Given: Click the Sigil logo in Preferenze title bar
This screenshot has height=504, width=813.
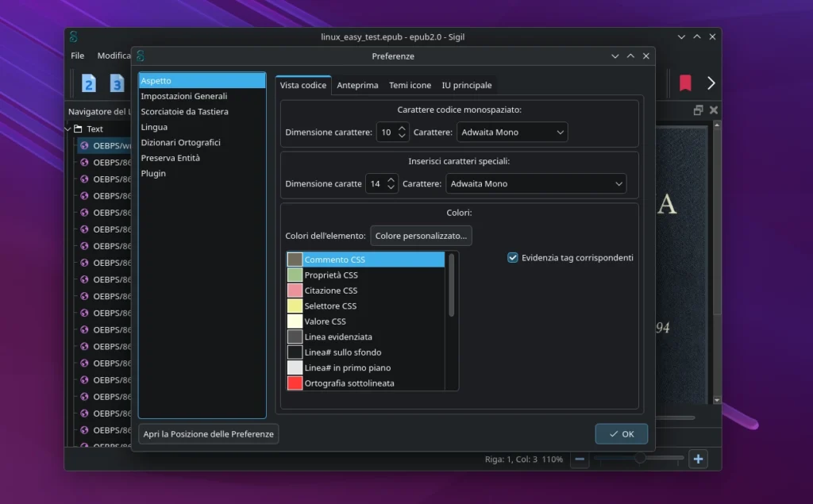Looking at the screenshot, I should (141, 56).
